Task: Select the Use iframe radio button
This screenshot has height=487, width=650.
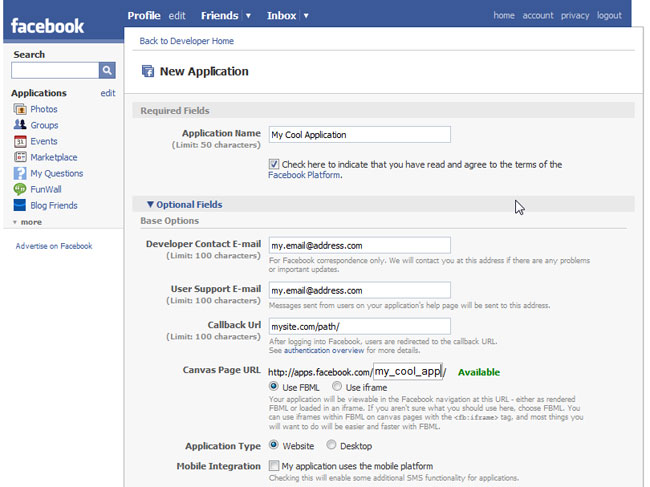Action: (x=337, y=387)
